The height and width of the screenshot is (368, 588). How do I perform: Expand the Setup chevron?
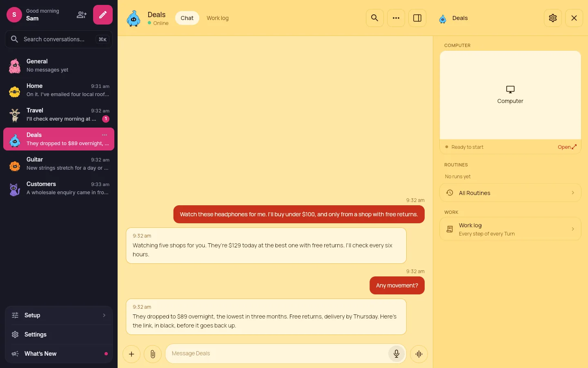tap(104, 315)
